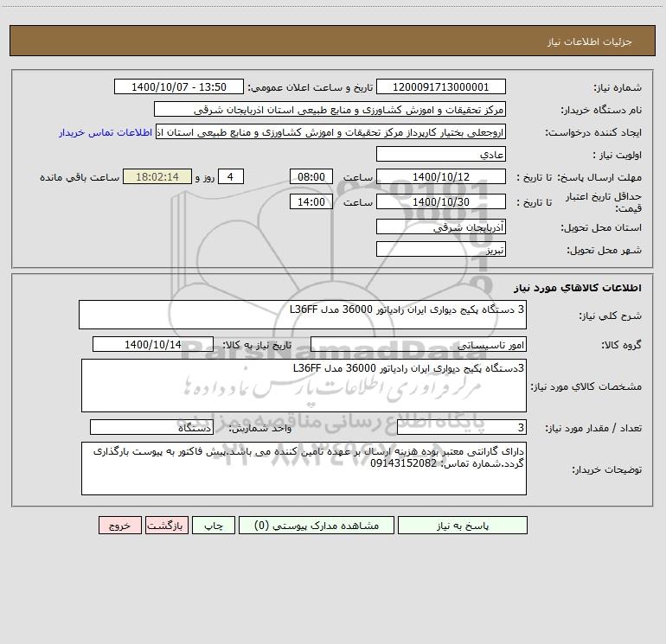Click the 'پاسخ به نیاز' button
Viewport: 666px width, 644px height.
pos(463,526)
